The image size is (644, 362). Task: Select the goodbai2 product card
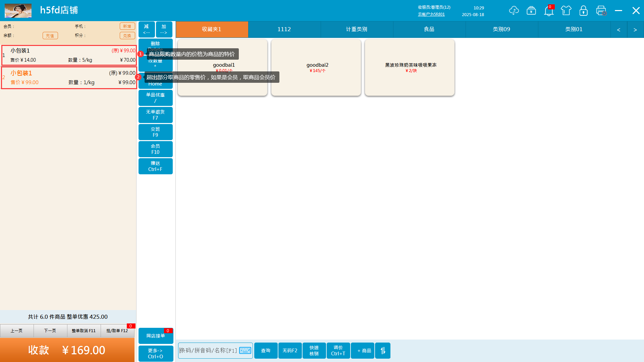point(316,67)
